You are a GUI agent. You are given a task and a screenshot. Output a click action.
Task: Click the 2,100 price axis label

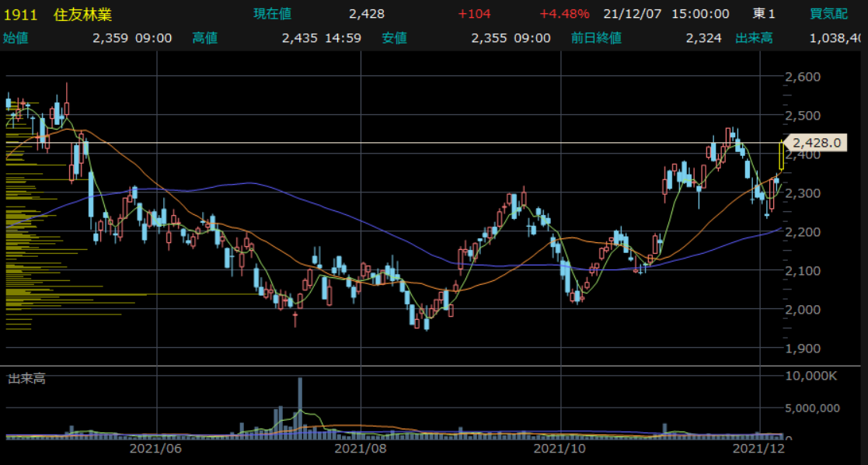click(803, 271)
